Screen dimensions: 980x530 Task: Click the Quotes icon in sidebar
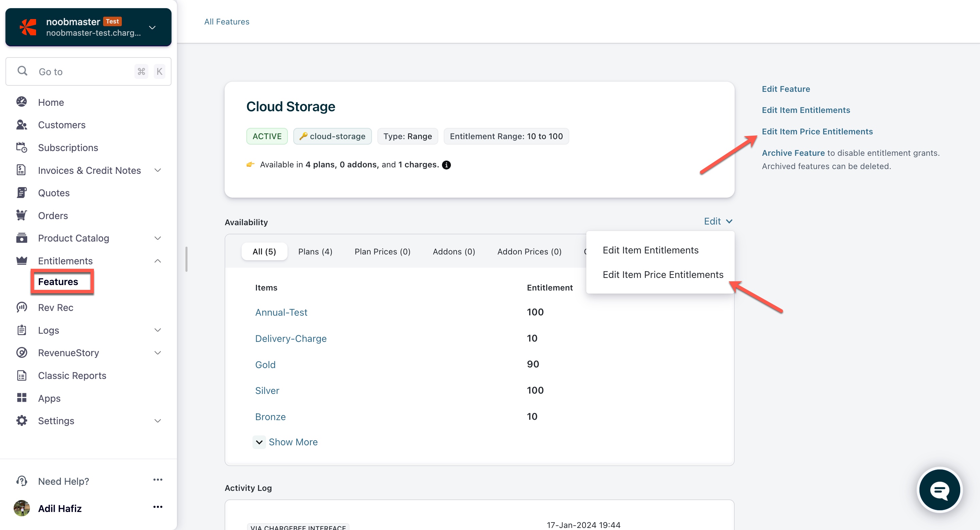click(x=22, y=193)
